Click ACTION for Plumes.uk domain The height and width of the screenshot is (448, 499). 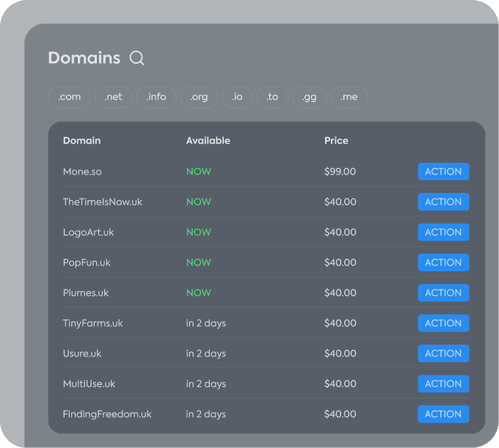click(443, 293)
